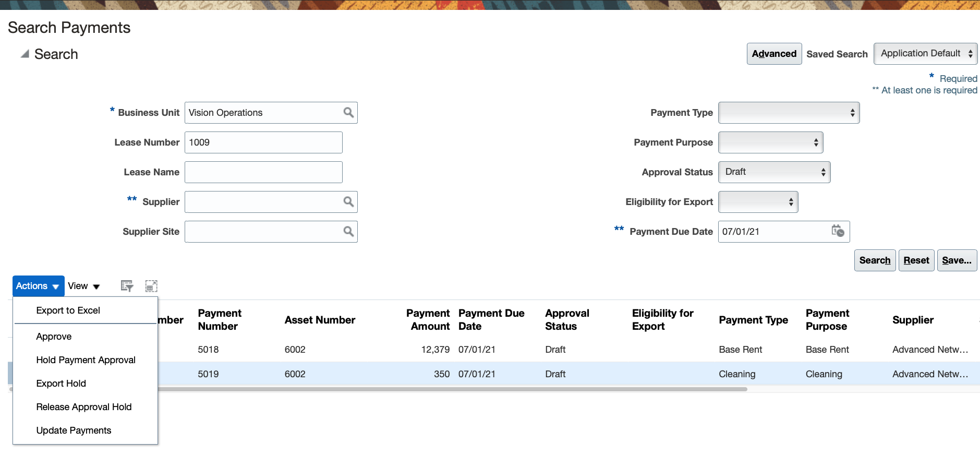This screenshot has height=455, width=980.
Task: Select Hold Payment Approval menu entry
Action: coord(86,360)
